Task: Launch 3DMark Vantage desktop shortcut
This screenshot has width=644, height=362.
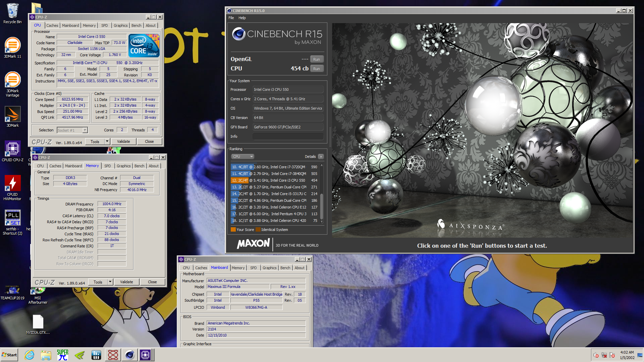Action: [12, 84]
